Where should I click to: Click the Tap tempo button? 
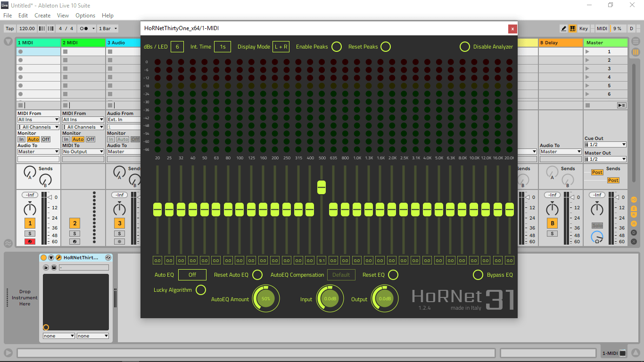(x=10, y=28)
